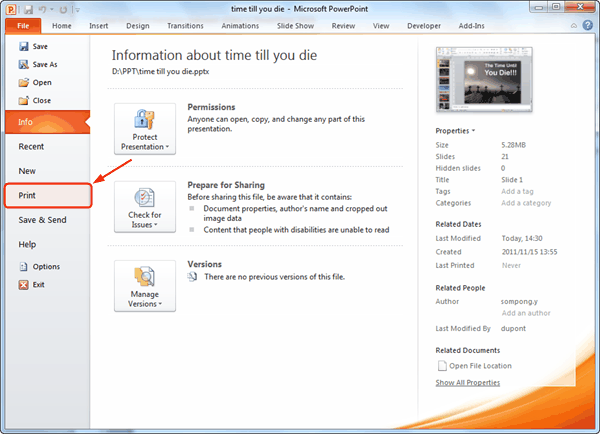Expand the Protect Presentation dropdown button
Screen dimensions: 600x434
pos(145,129)
